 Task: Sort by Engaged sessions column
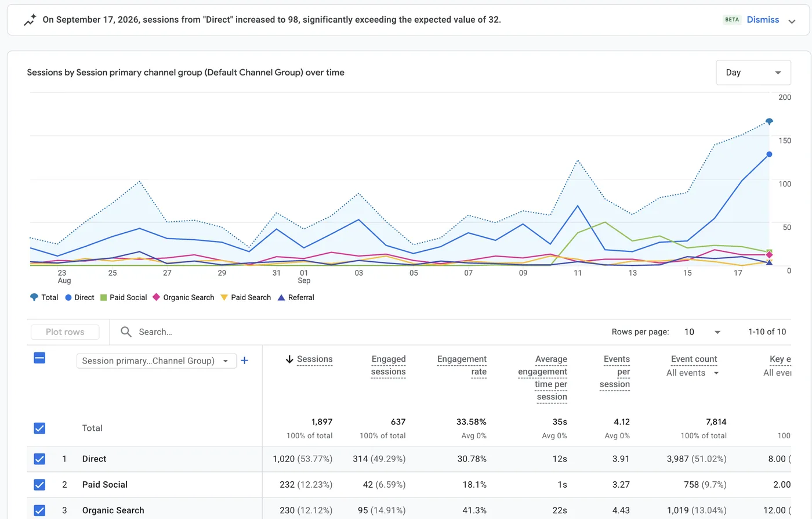coord(389,366)
